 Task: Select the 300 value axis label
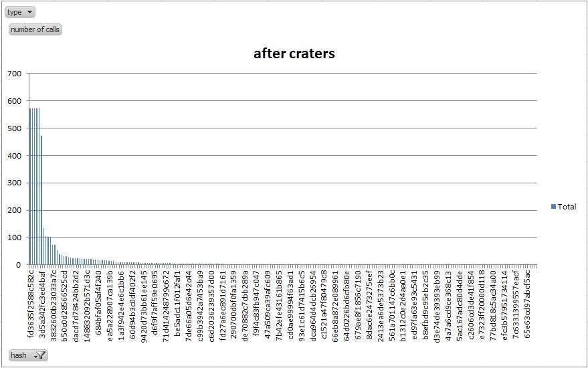pyautogui.click(x=14, y=183)
